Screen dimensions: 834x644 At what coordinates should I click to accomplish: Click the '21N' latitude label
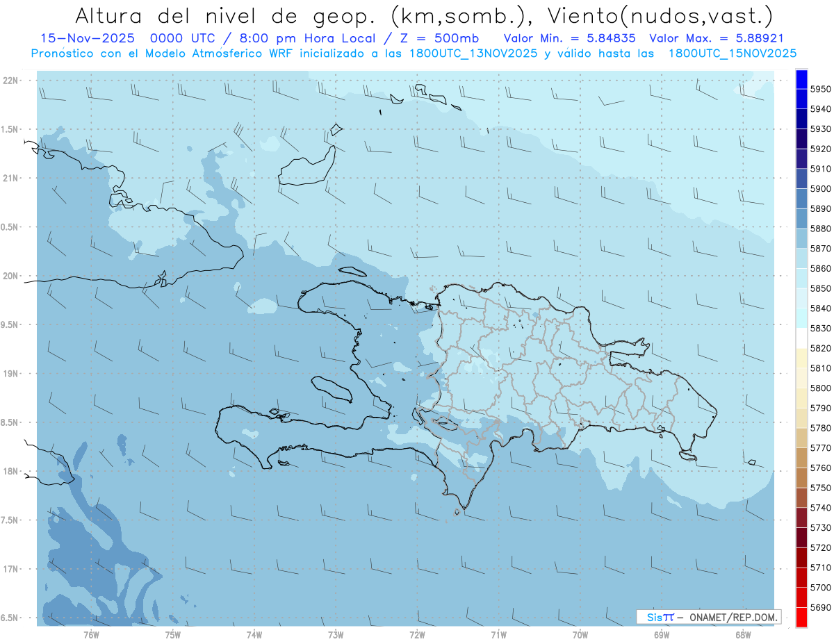10,178
